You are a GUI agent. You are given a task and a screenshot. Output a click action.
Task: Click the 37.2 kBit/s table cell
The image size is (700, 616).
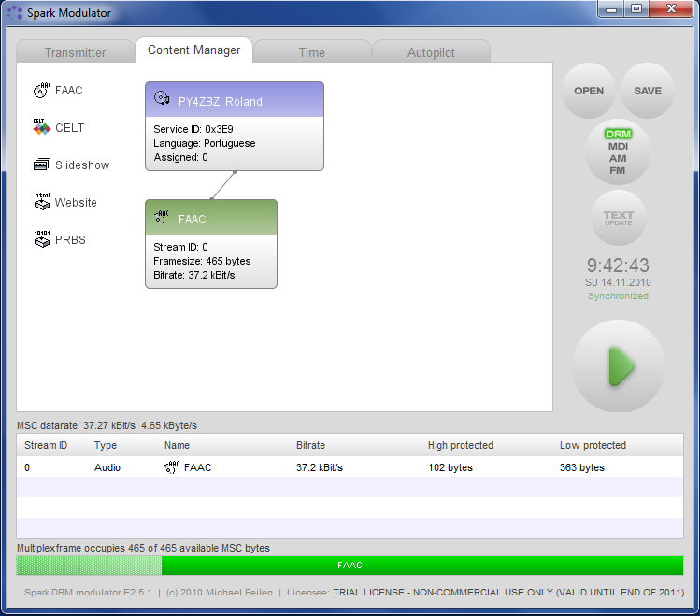pyautogui.click(x=320, y=467)
